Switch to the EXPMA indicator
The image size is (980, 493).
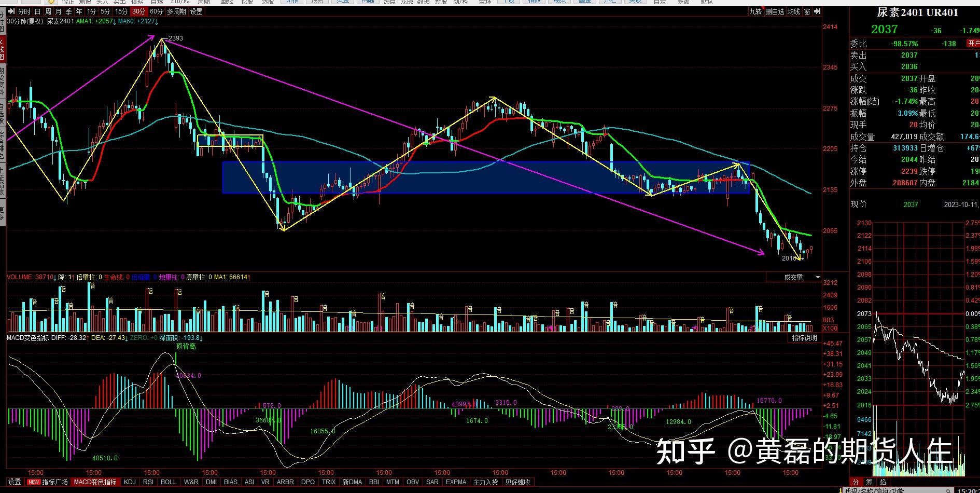click(x=456, y=482)
